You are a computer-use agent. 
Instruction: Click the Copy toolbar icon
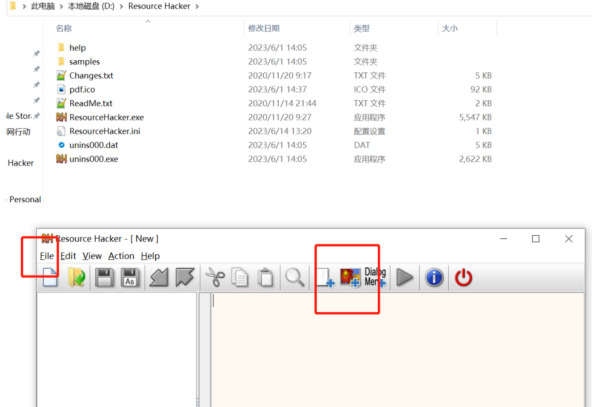(240, 278)
